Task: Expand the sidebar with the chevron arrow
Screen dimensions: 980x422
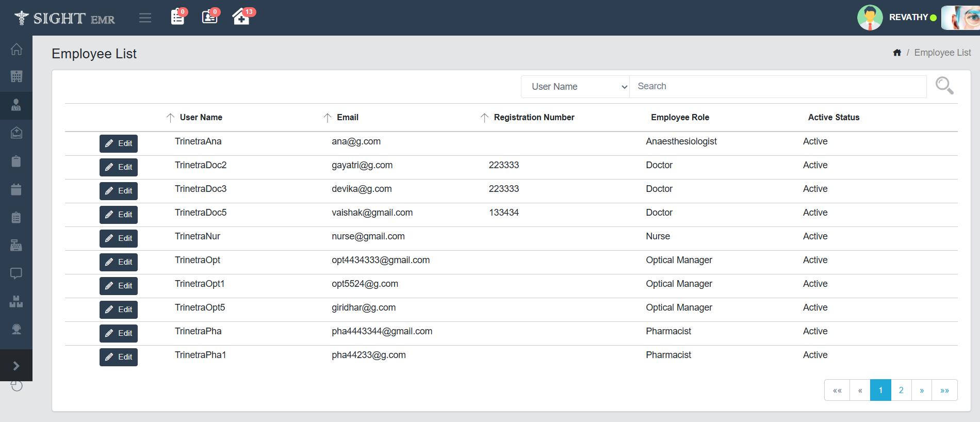Action: (16, 366)
